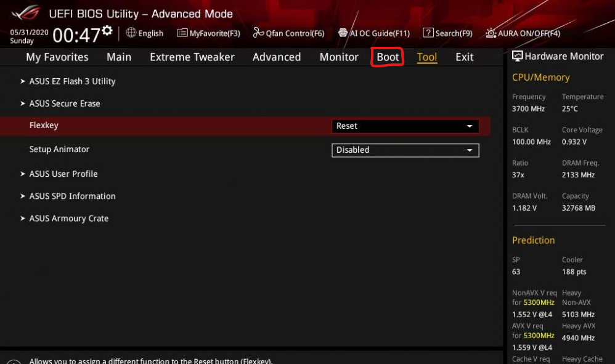
Task: Open the Extreme Tweaker menu
Action: (192, 57)
